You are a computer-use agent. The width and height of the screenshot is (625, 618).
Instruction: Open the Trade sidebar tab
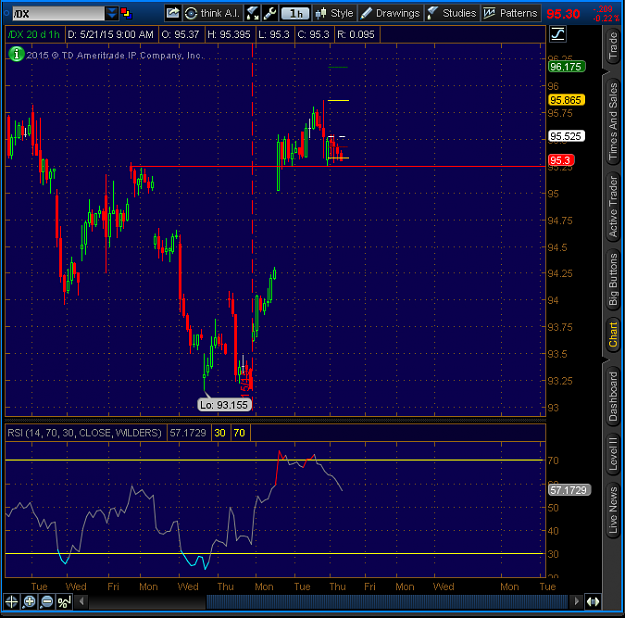pyautogui.click(x=613, y=45)
